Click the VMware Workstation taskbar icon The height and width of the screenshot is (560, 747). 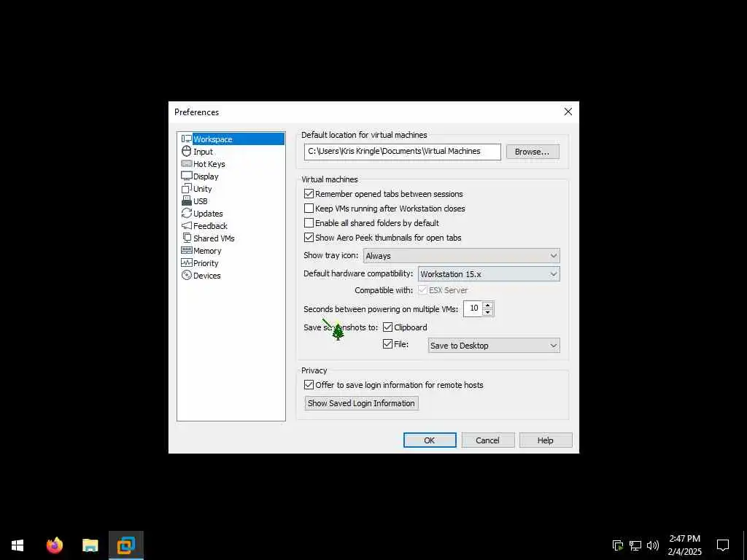tap(125, 545)
